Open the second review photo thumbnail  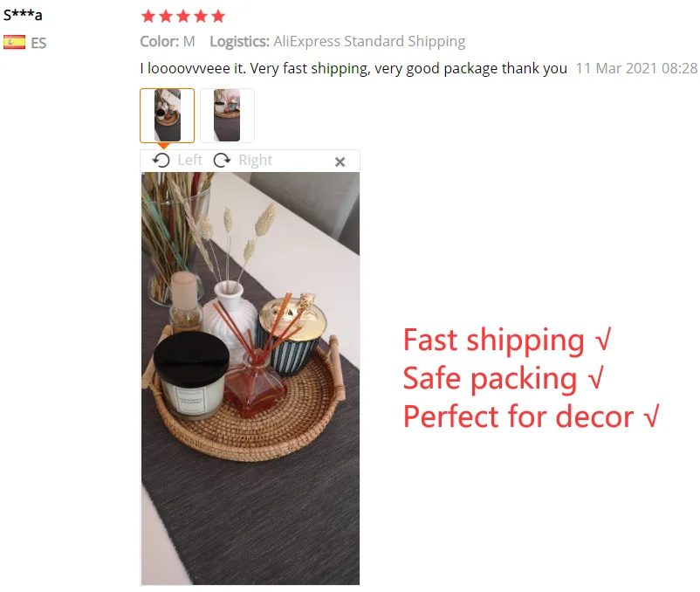227,115
